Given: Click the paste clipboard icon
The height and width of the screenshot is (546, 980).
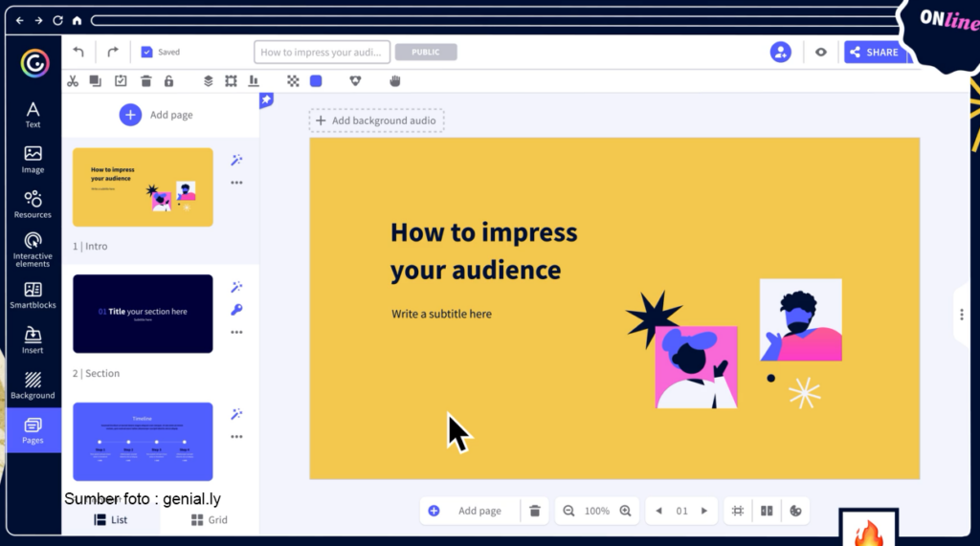Looking at the screenshot, I should (x=121, y=81).
